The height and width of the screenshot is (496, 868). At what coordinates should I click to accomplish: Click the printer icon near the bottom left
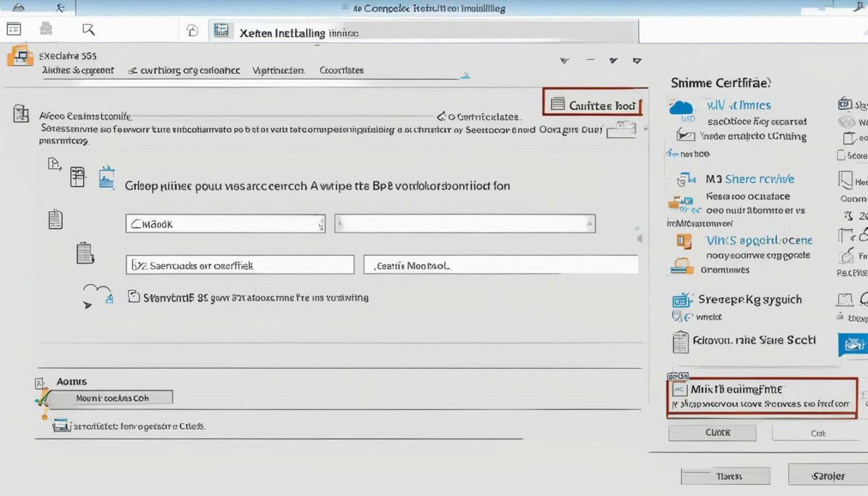[61, 427]
